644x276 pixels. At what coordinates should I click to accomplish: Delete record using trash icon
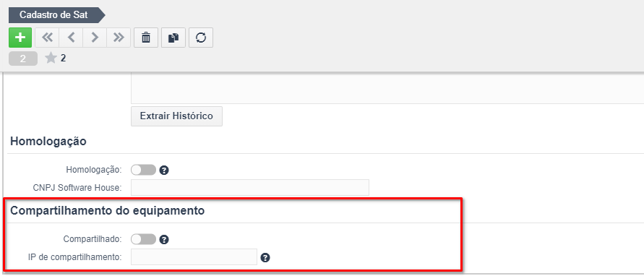click(x=146, y=38)
